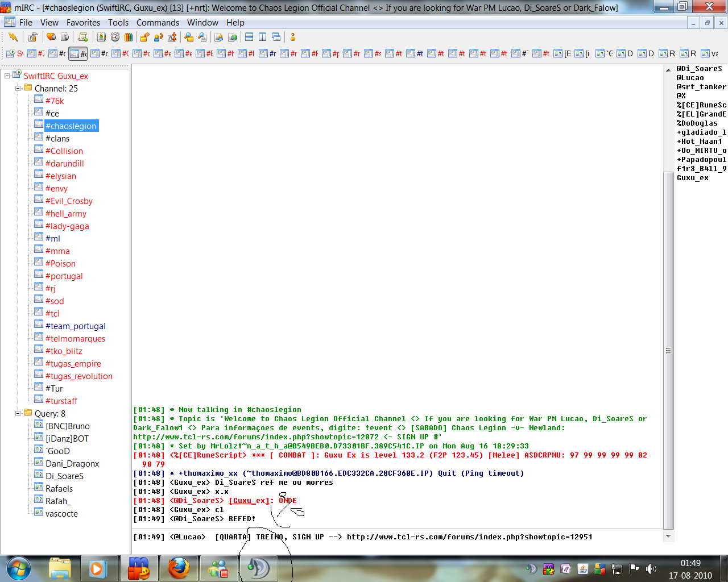Image resolution: width=728 pixels, height=582 pixels.
Task: Open the Scripts Editor scroll icon
Action: [83, 38]
